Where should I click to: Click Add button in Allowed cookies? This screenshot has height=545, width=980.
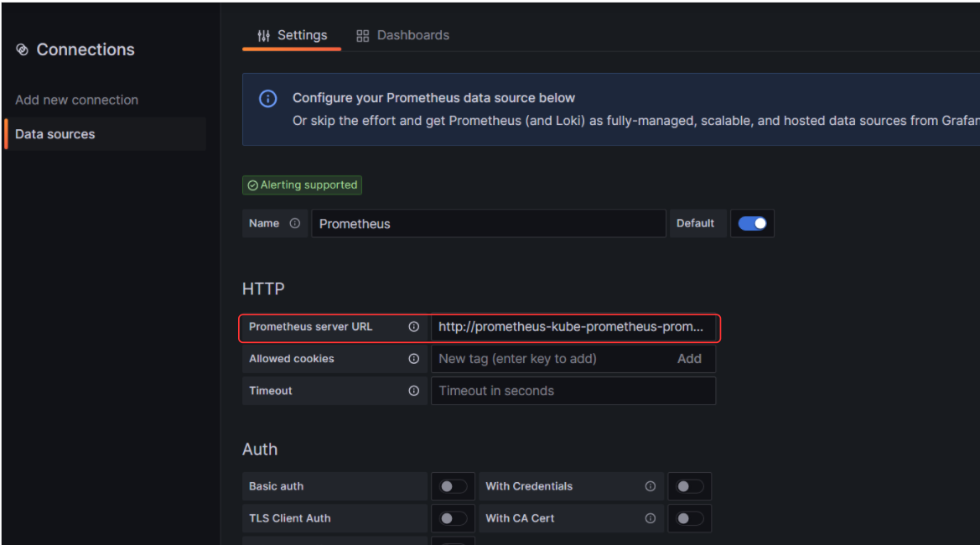coord(689,359)
